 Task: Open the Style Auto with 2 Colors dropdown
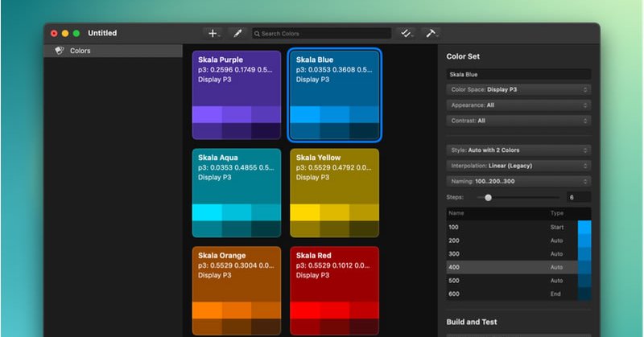coord(518,150)
